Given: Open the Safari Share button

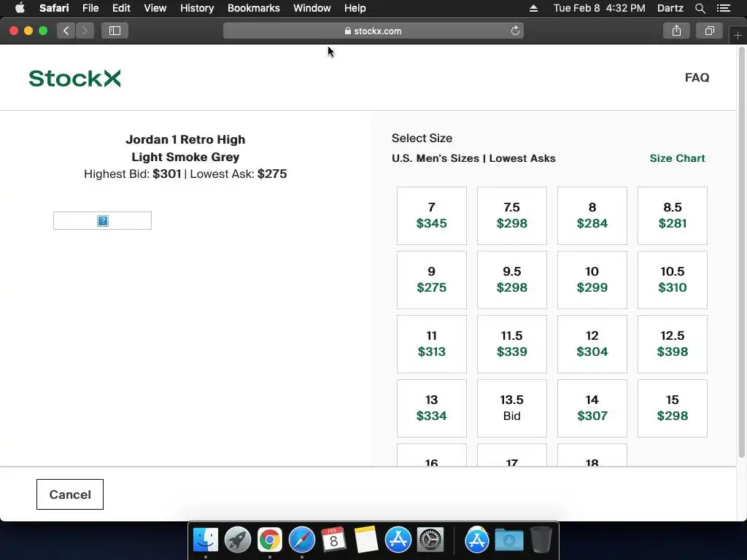Looking at the screenshot, I should [x=676, y=31].
